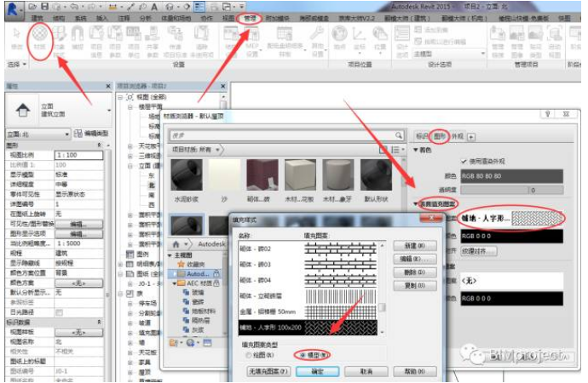Click the Transfer Project Standards tool
Viewport: 588px width, 383px height.
pos(175,41)
